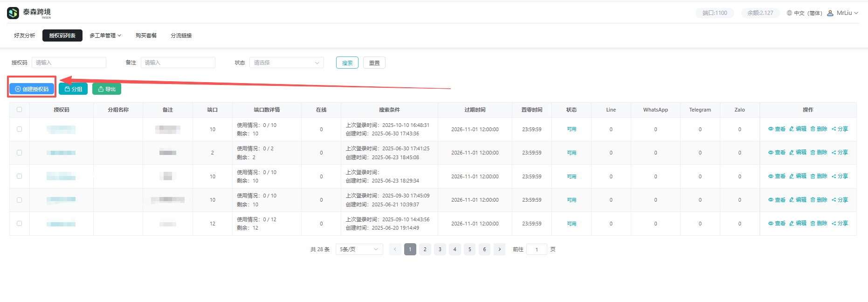Click the view (查看) eye icon in first row
Image resolution: width=868 pixels, height=302 pixels.
pos(771,129)
